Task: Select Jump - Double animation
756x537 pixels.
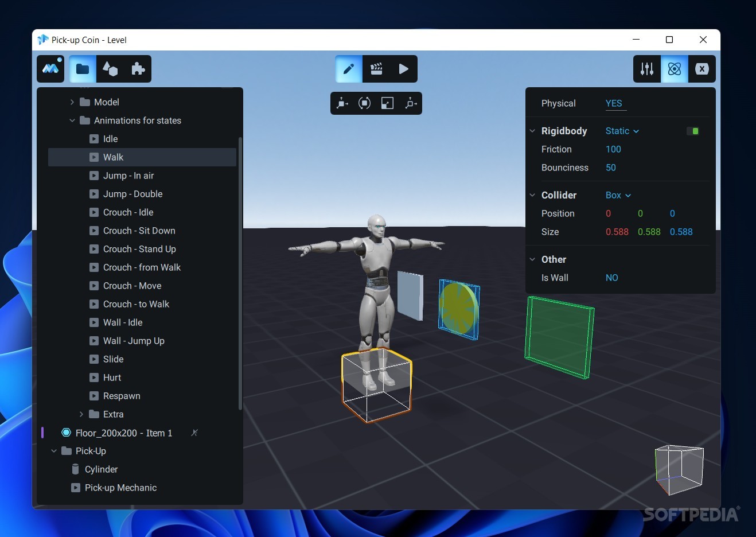Action: (142, 194)
